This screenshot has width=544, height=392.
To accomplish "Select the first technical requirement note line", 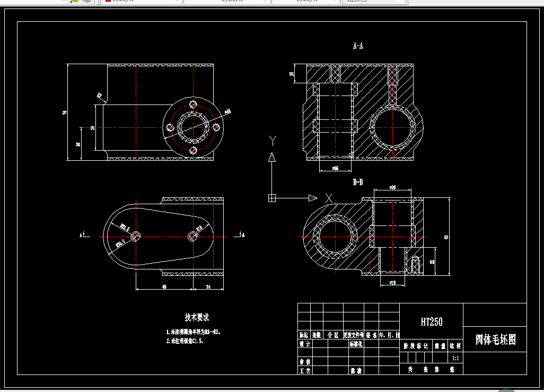I will coord(193,332).
